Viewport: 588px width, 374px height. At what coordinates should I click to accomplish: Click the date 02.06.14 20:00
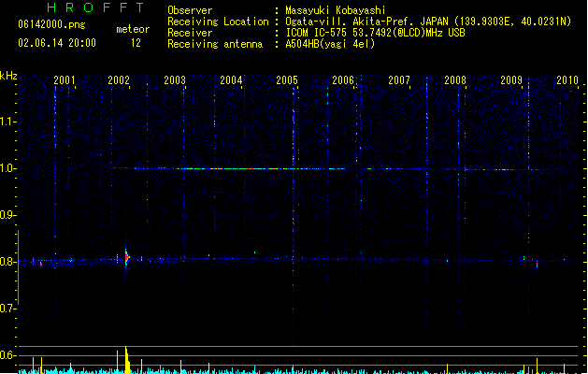coord(57,43)
